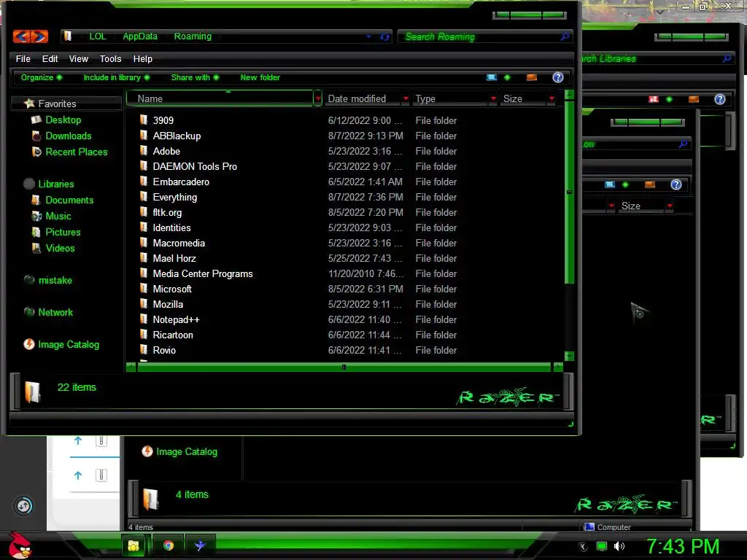The image size is (747, 560).
Task: Sort by the Name column header
Action: tap(220, 98)
